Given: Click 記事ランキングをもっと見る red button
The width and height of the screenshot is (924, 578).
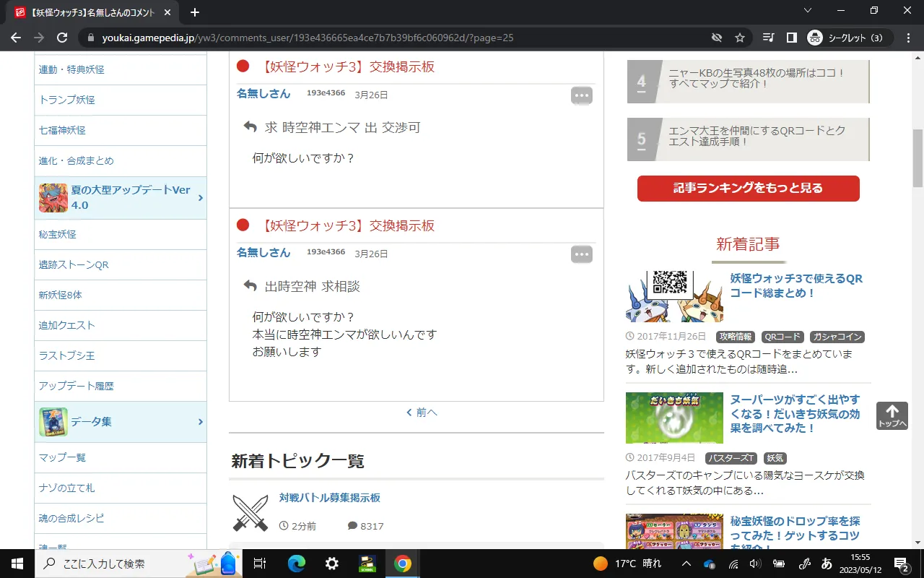Looking at the screenshot, I should pos(749,188).
